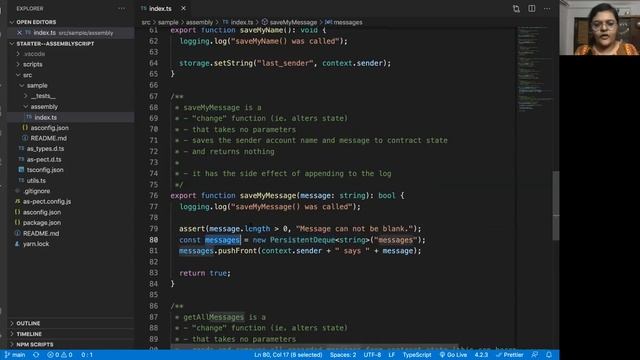Image resolution: width=640 pixels, height=360 pixels.
Task: Collapse the src folder
Action: [27, 75]
